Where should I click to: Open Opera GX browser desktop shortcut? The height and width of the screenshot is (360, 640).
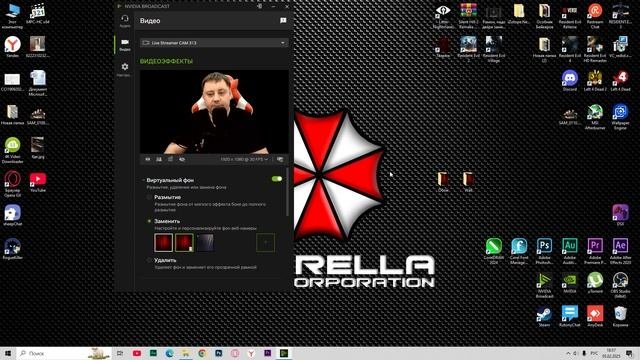[x=12, y=184]
